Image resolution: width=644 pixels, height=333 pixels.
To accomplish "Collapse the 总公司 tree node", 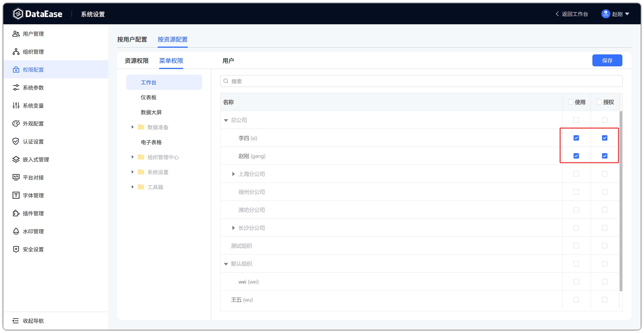I will (226, 120).
